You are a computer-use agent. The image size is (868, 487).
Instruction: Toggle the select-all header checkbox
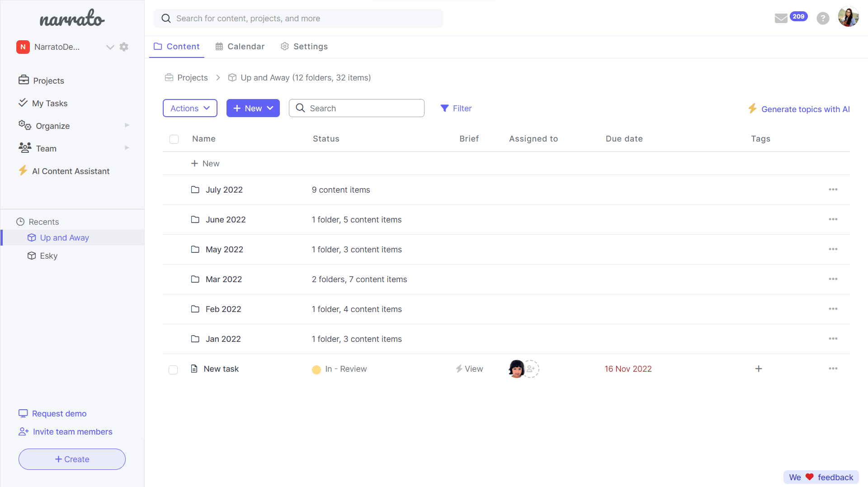click(174, 139)
